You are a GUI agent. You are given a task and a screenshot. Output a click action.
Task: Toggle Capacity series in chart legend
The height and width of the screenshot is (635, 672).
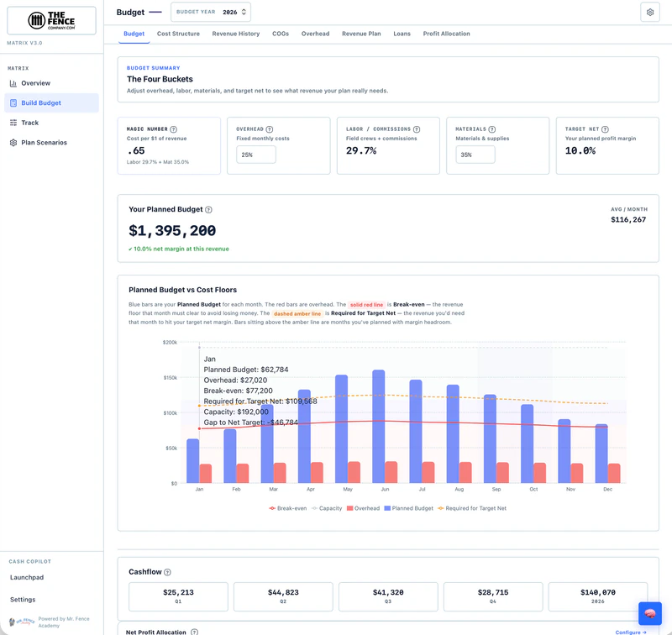[x=327, y=508]
